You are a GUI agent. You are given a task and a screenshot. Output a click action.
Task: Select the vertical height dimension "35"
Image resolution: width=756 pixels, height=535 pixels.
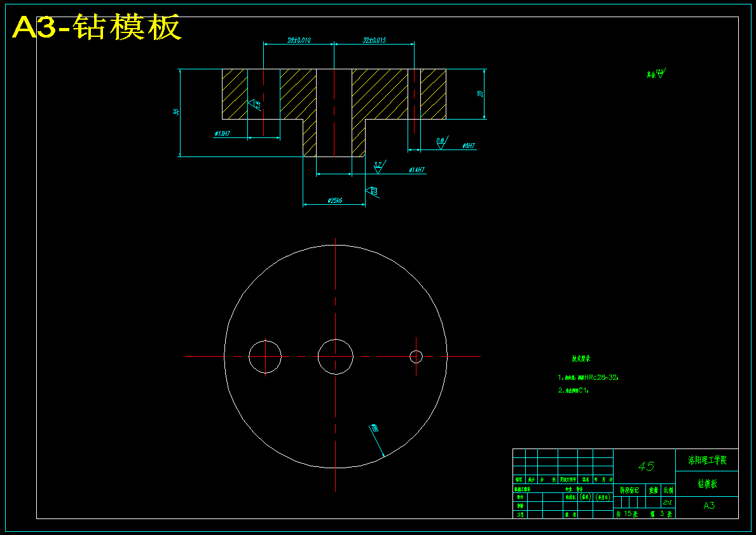[x=177, y=112]
